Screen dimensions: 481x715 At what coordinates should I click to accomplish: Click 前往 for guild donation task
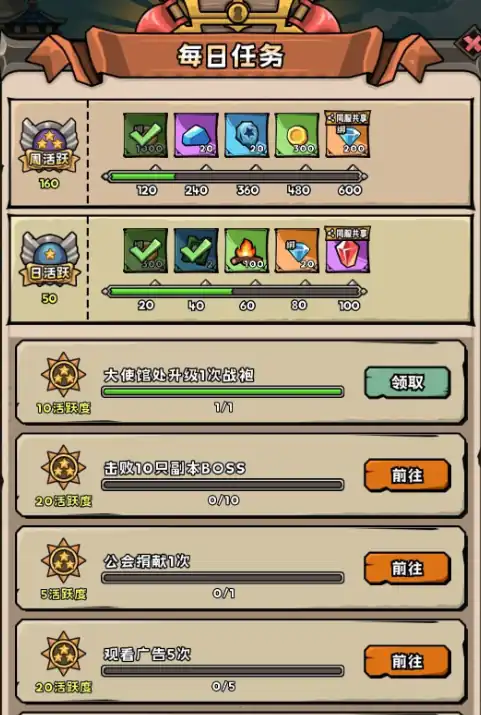point(407,568)
